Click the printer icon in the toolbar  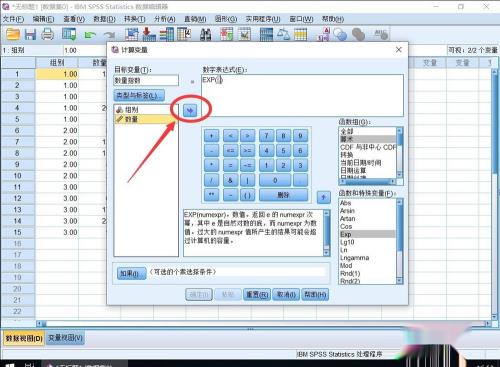click(x=47, y=34)
